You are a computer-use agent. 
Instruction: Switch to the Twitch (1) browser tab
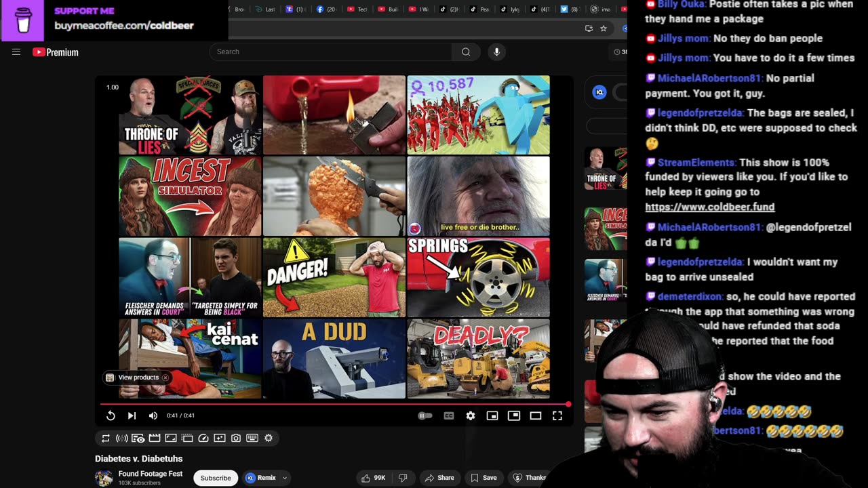295,9
